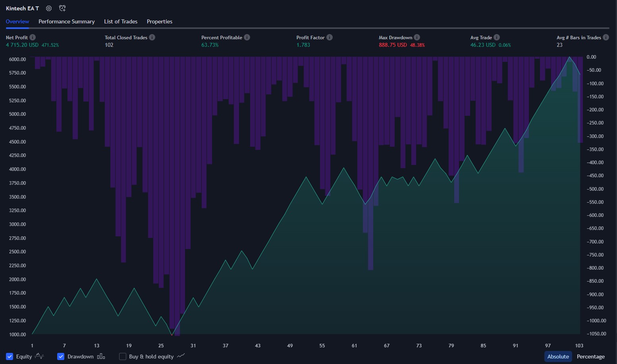Click the equity curve low point near trade 27
617x364 pixels.
tap(172, 335)
